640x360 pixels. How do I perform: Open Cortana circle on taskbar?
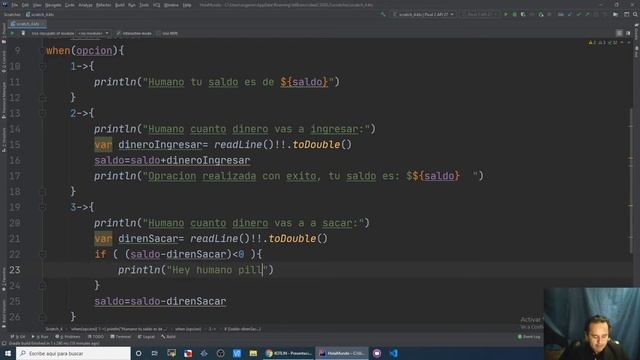[x=139, y=353]
